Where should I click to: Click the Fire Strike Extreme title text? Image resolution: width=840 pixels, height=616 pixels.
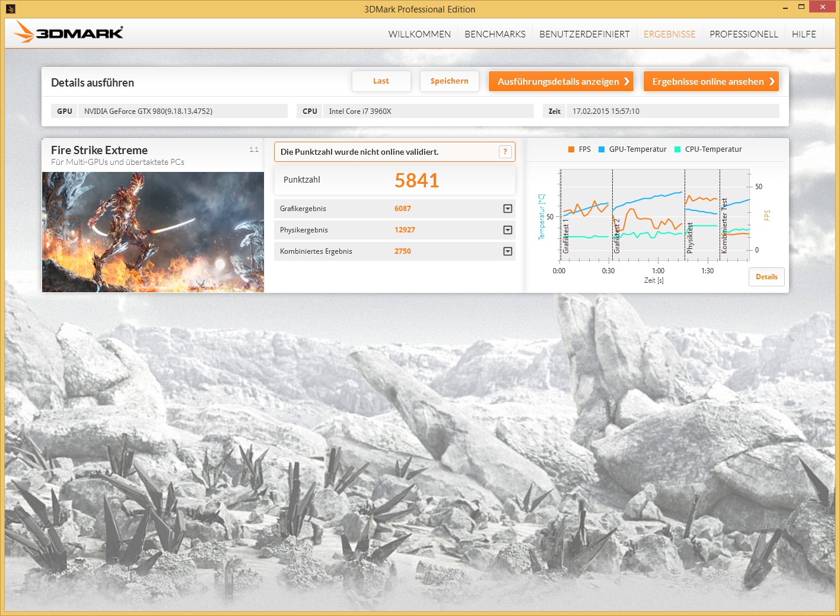point(99,150)
